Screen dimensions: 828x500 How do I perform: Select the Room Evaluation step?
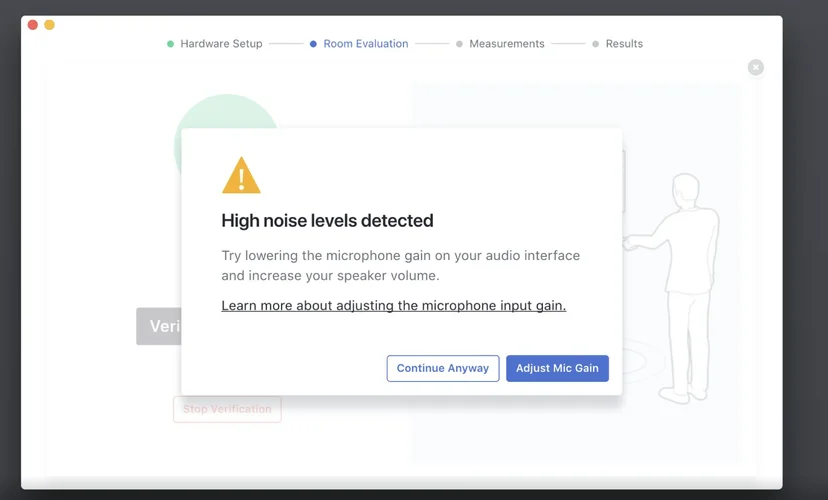coord(365,44)
